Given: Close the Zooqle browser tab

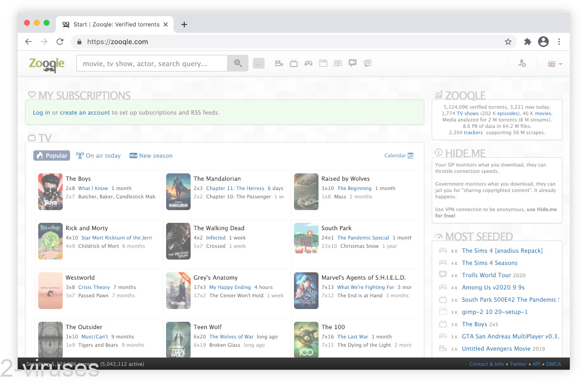Looking at the screenshot, I should (166, 24).
